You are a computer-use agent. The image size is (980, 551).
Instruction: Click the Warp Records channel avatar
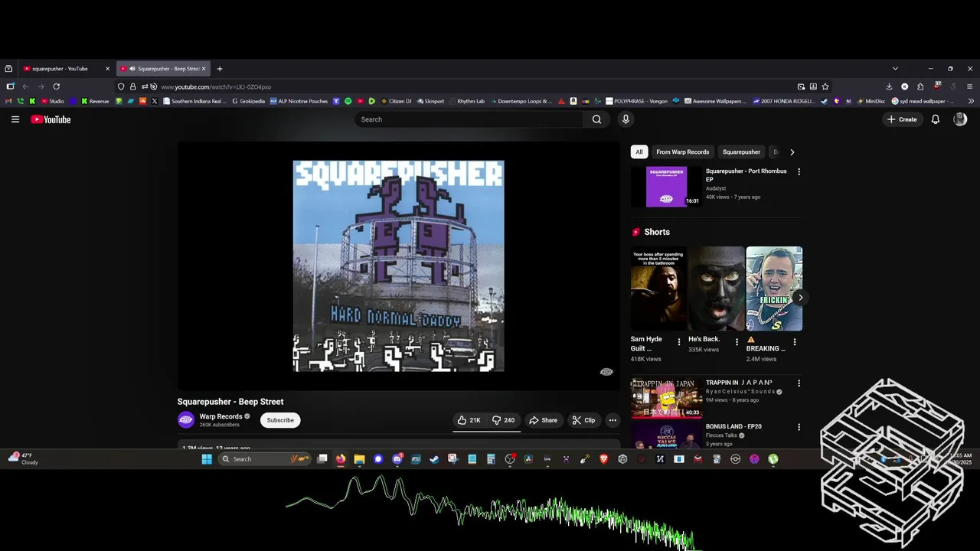tap(186, 420)
